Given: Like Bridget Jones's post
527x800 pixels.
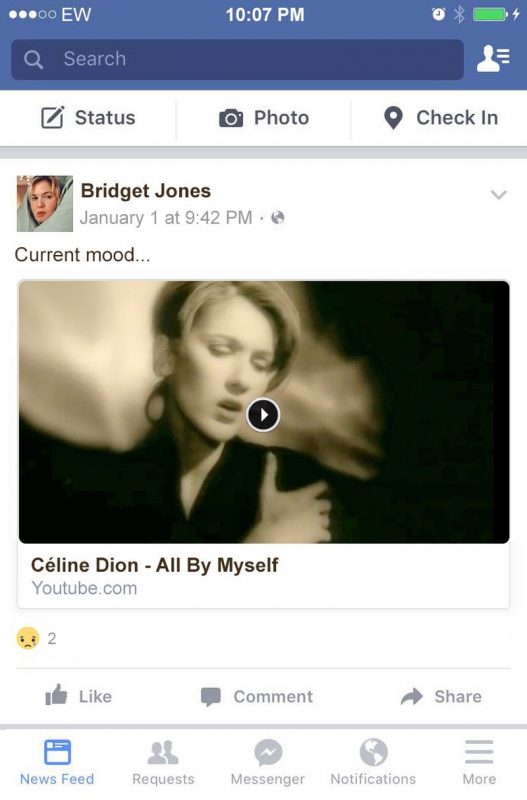Looking at the screenshot, I should click(79, 695).
